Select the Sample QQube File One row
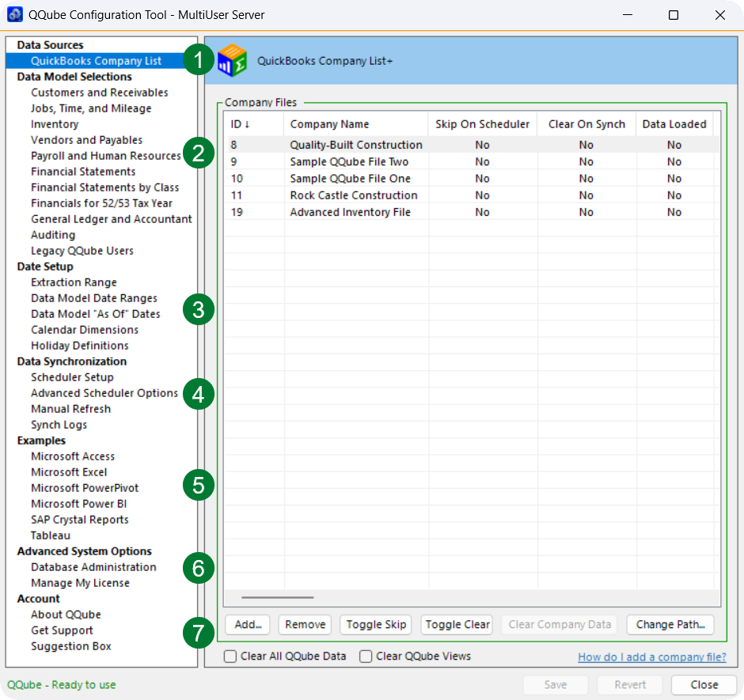The width and height of the screenshot is (744, 700). [472, 178]
